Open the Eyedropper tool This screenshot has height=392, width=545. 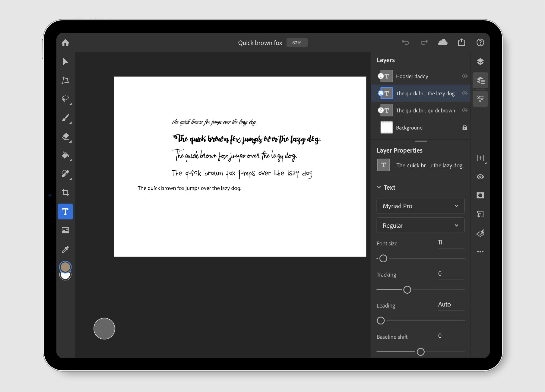pos(65,249)
